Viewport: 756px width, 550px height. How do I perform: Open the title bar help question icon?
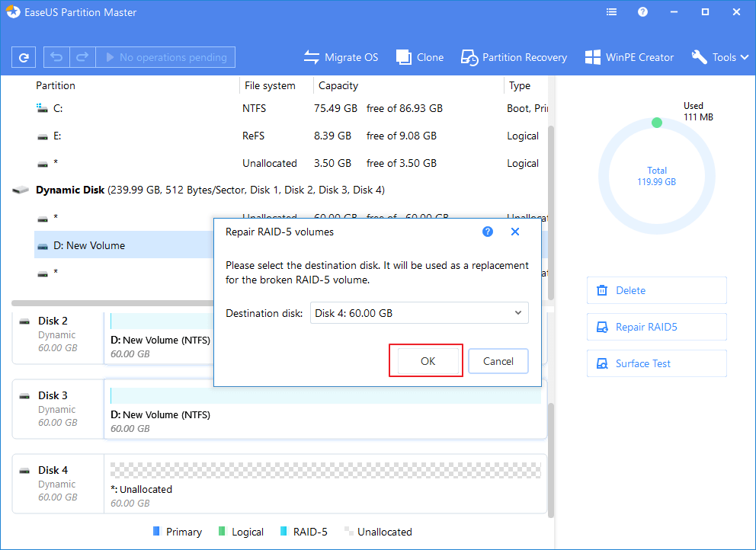(642, 12)
